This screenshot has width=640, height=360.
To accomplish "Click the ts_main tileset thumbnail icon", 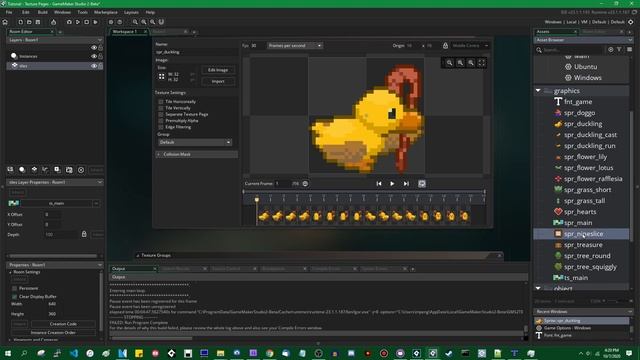I will point(13,203).
